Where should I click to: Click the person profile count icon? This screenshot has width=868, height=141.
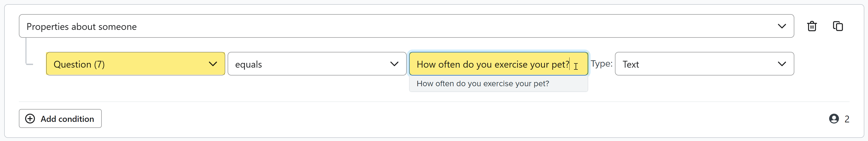[834, 119]
